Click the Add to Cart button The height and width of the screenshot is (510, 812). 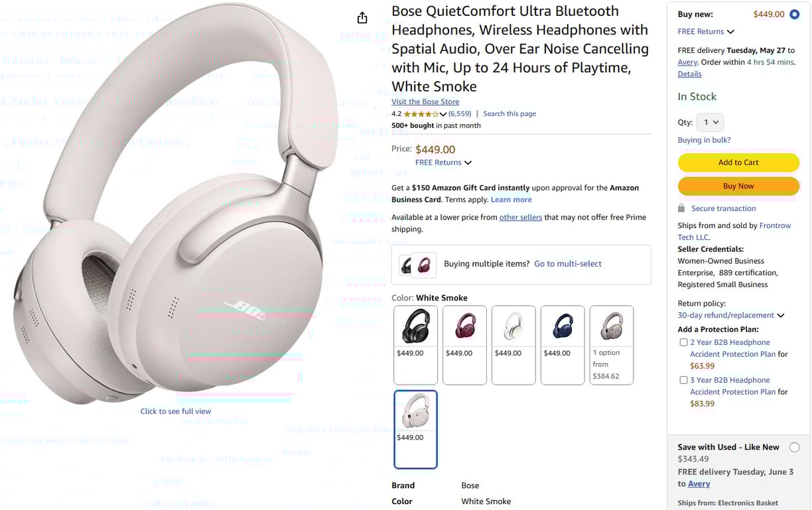pyautogui.click(x=738, y=162)
